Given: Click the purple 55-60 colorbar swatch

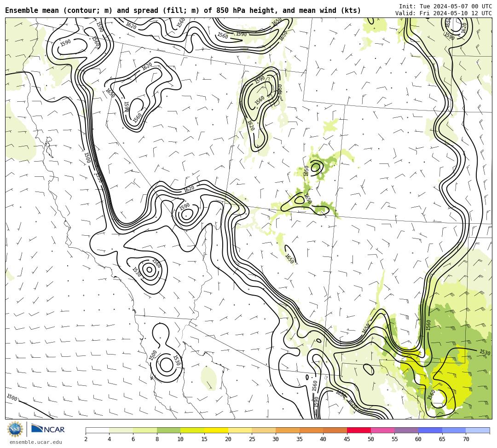Looking at the screenshot, I should [x=406, y=430].
